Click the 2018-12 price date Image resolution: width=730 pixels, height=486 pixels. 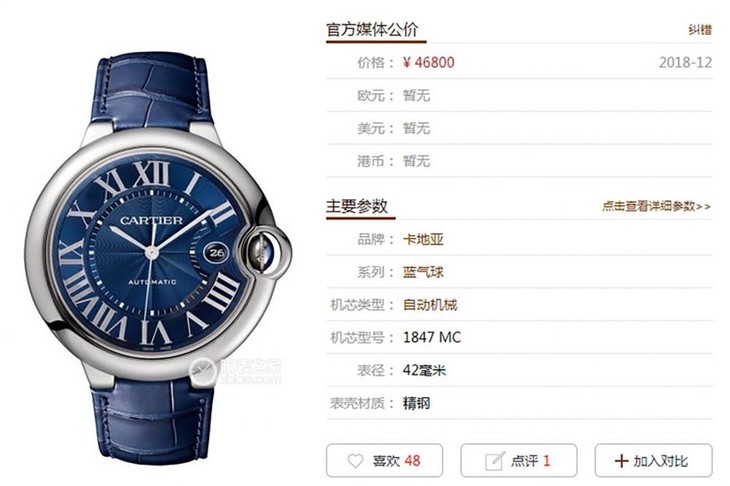(x=685, y=62)
